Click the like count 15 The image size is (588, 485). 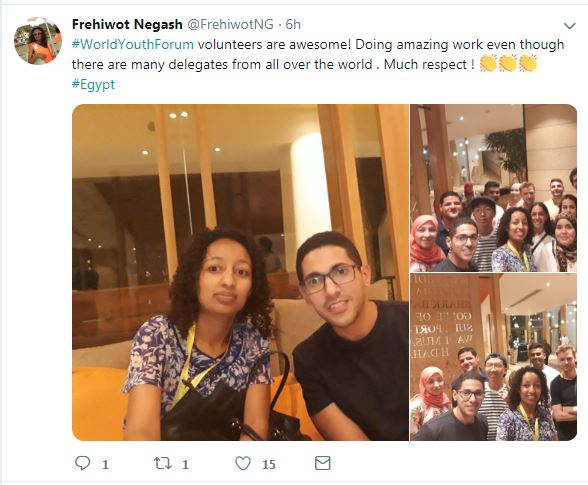[x=268, y=465]
